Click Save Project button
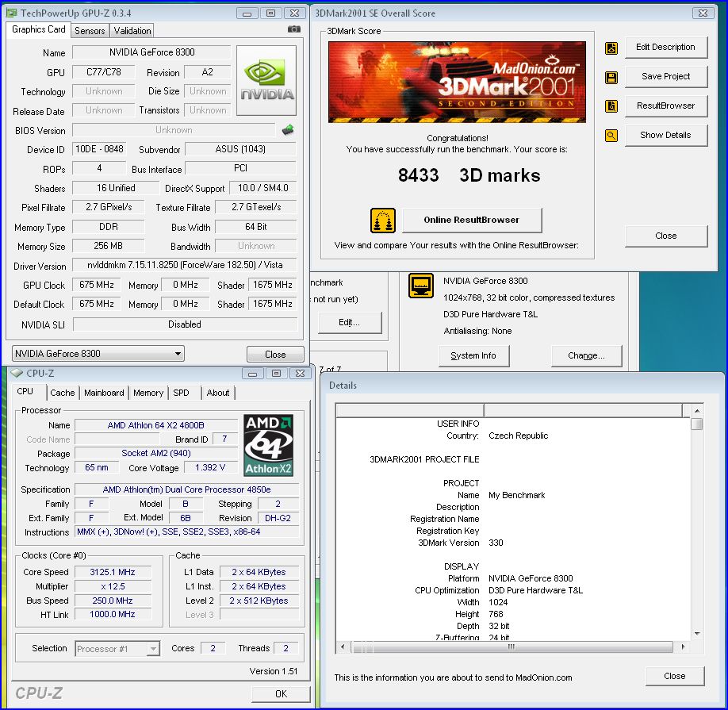This screenshot has width=728, height=710. (665, 77)
